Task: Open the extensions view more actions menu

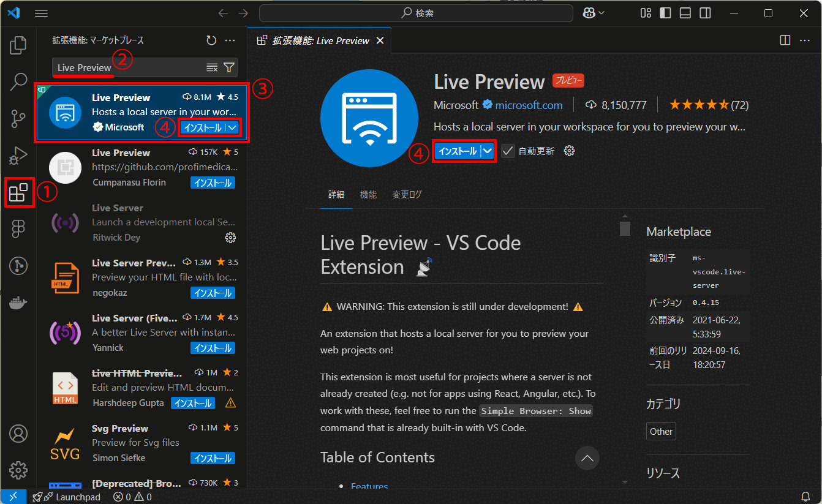Action: [x=230, y=40]
